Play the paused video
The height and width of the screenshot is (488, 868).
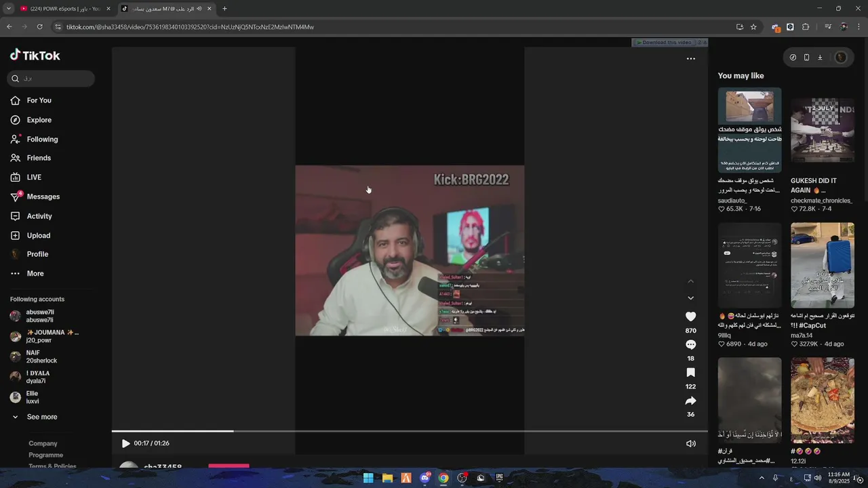click(125, 443)
